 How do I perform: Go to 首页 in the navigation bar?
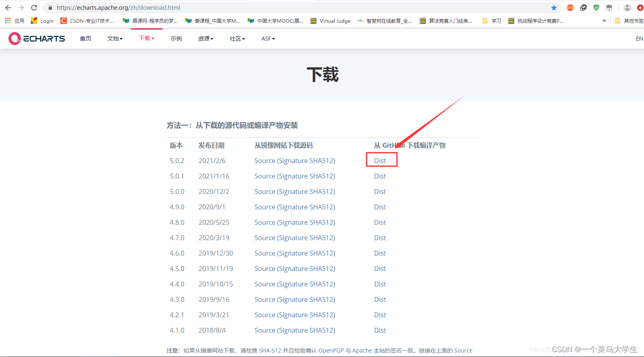pos(86,39)
